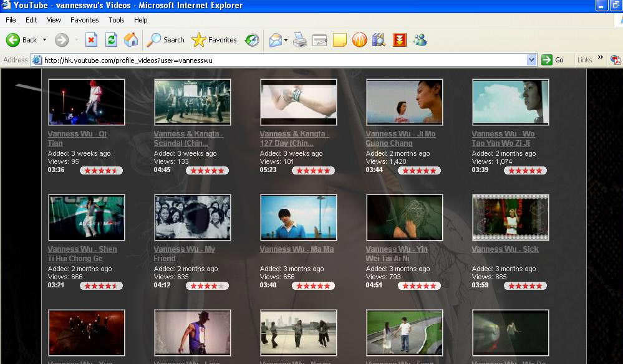Open the Vanness & Kangta - 127 Day link
This screenshot has height=364, width=623.
[295, 138]
